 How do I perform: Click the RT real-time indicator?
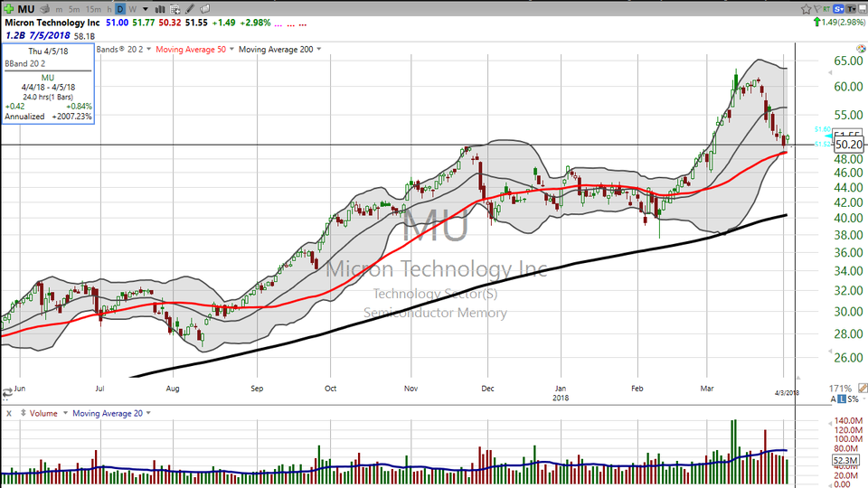coord(826,9)
